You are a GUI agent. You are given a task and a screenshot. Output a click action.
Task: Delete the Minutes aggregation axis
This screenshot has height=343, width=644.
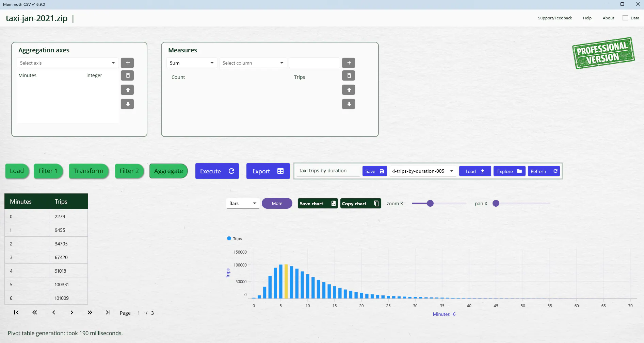[x=127, y=75]
